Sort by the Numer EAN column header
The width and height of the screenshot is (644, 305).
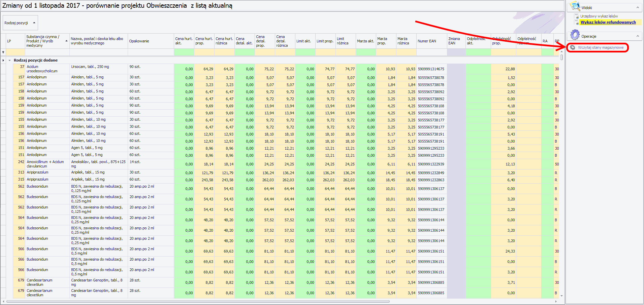pyautogui.click(x=431, y=41)
